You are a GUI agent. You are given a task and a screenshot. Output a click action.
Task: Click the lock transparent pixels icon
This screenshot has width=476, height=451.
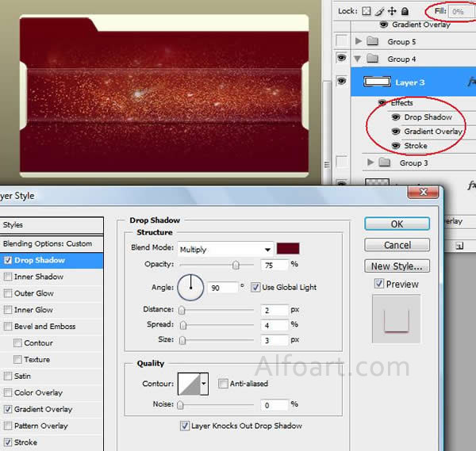[x=367, y=11]
